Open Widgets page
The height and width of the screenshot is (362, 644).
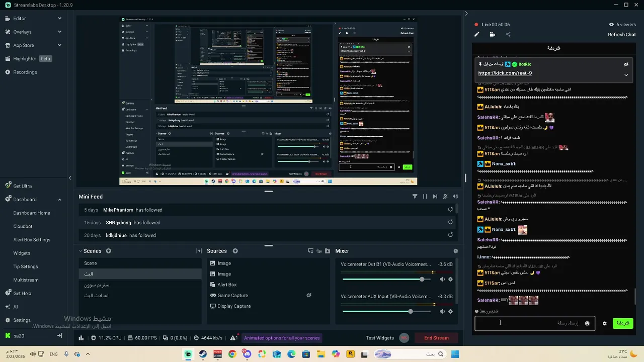(x=22, y=253)
